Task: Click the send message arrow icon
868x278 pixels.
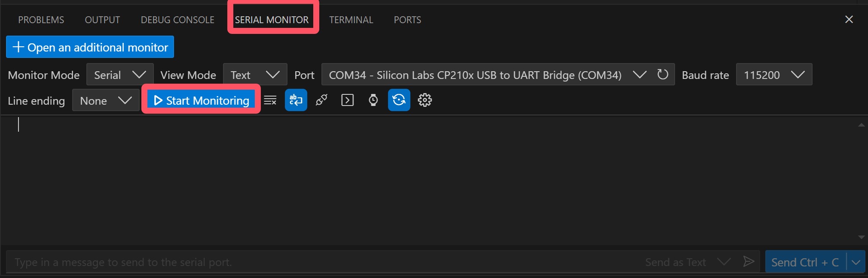Action: tap(749, 262)
